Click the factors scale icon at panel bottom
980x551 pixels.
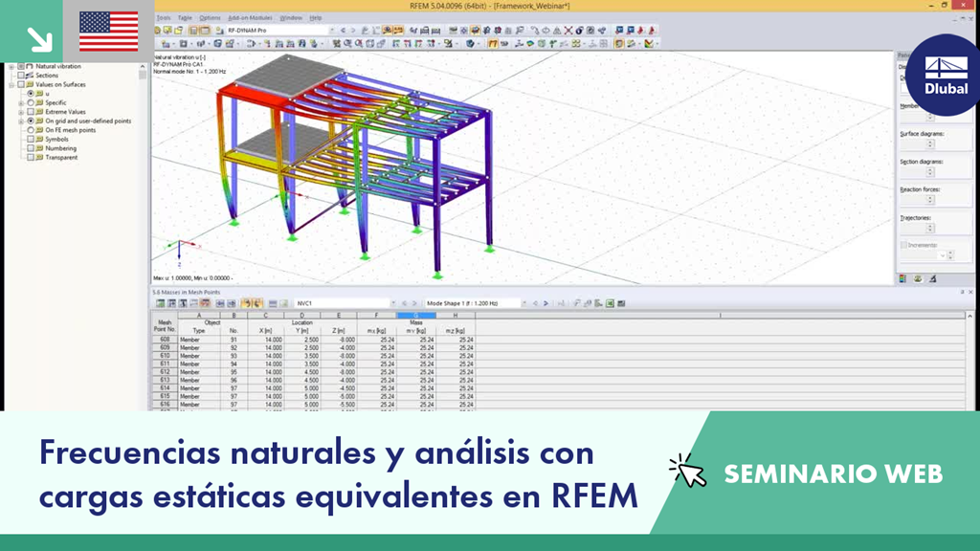pos(918,279)
